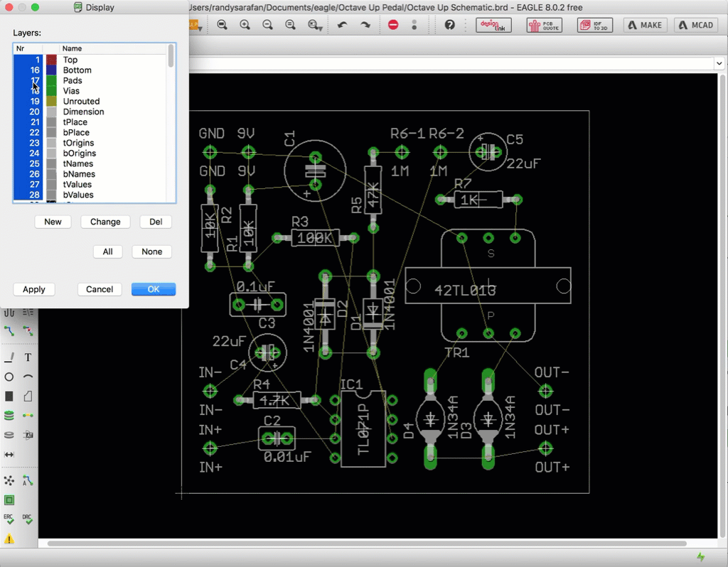Select the Attribute tool

(28, 435)
